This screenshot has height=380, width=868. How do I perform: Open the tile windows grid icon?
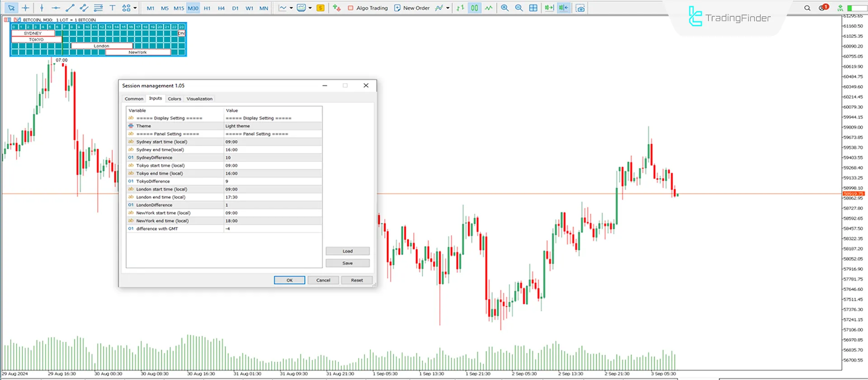coord(533,8)
